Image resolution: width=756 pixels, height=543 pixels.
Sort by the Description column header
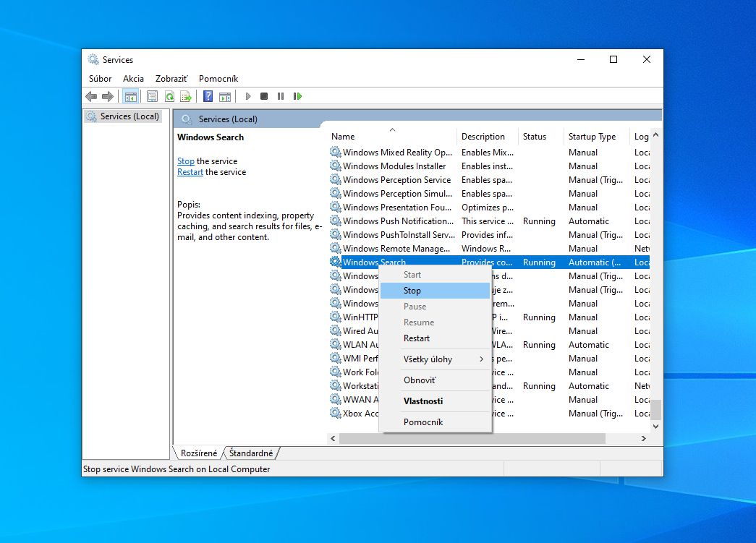point(487,137)
